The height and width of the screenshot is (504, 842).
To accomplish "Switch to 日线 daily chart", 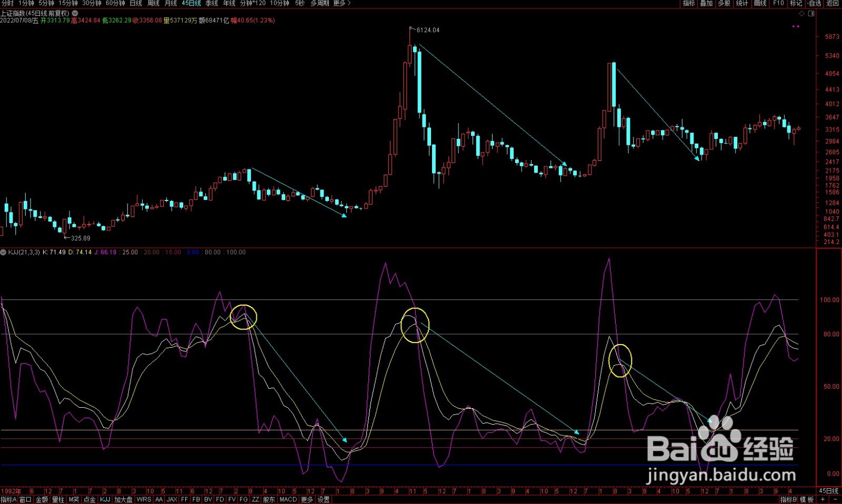I will [x=136, y=3].
